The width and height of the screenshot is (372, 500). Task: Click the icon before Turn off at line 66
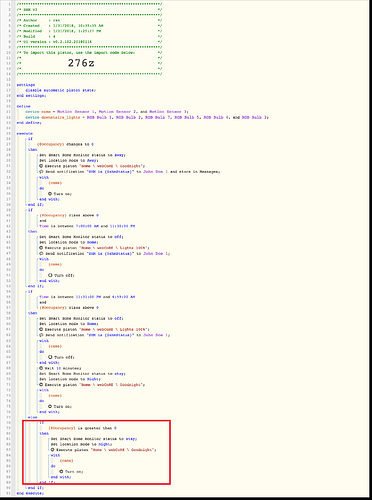coord(50,357)
